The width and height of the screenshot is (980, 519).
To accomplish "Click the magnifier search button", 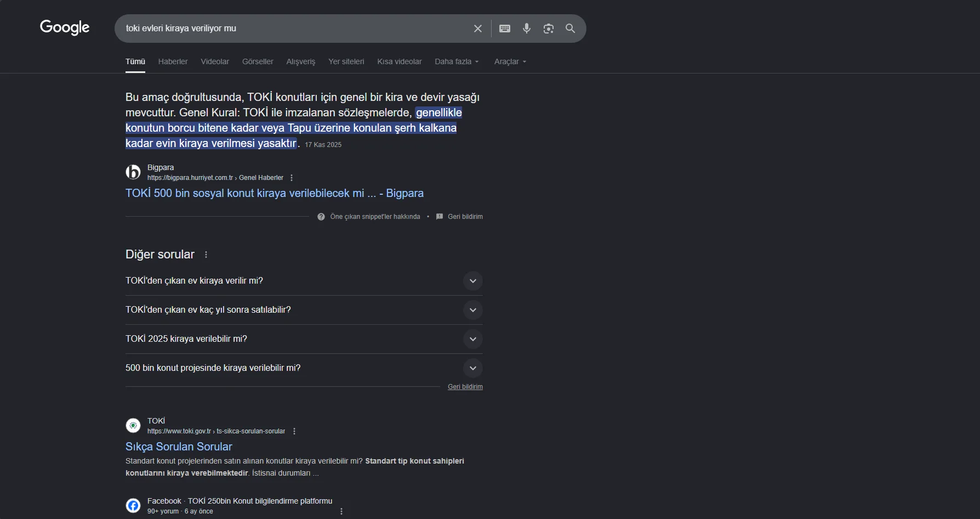I will (571, 29).
